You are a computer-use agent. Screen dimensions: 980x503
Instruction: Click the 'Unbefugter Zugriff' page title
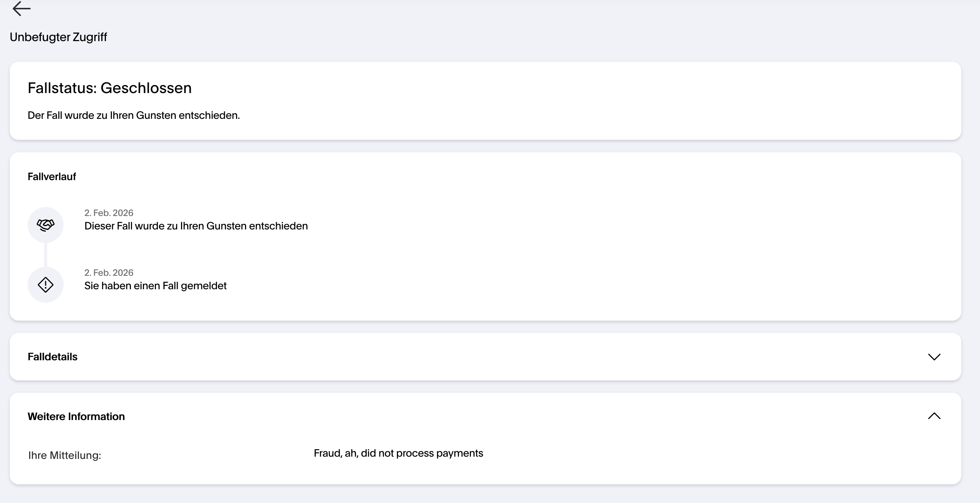coord(58,37)
